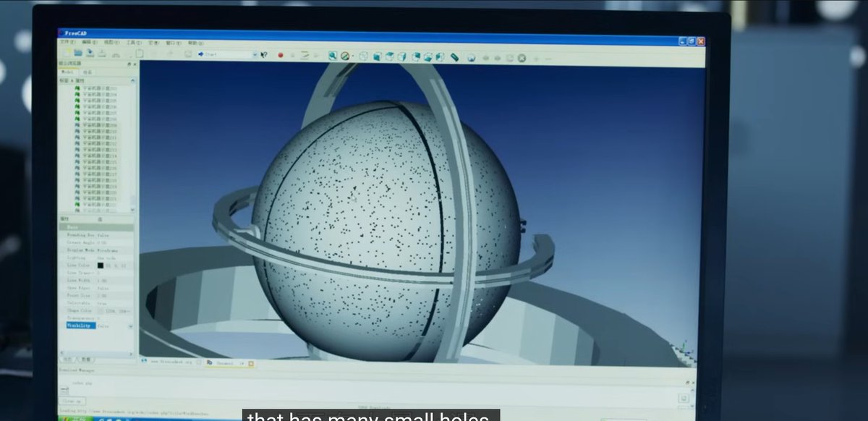
Task: Select the Point Size property row
Action: [95, 296]
